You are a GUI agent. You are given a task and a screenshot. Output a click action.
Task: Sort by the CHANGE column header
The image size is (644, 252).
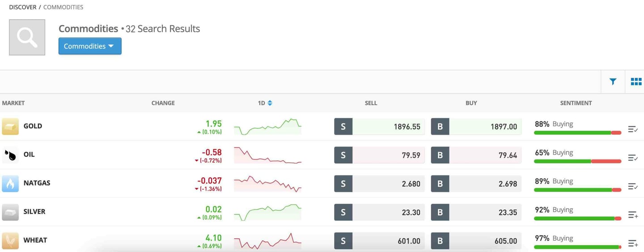click(163, 103)
